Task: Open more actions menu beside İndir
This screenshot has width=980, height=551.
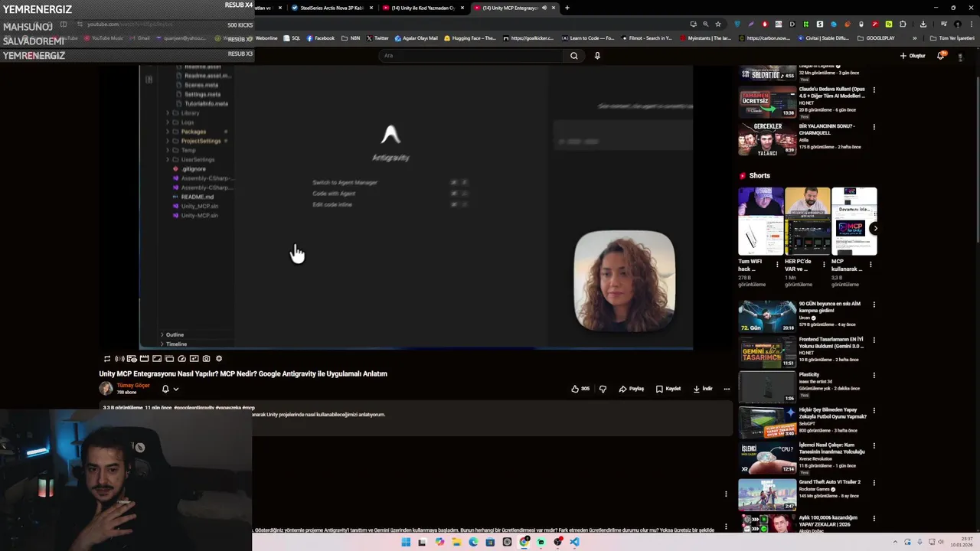Action: (x=727, y=389)
